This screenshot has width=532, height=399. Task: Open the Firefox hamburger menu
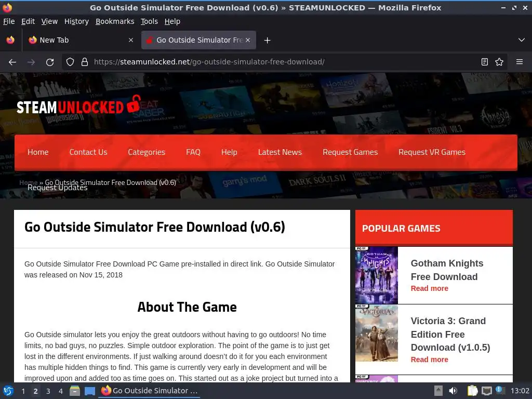click(520, 62)
